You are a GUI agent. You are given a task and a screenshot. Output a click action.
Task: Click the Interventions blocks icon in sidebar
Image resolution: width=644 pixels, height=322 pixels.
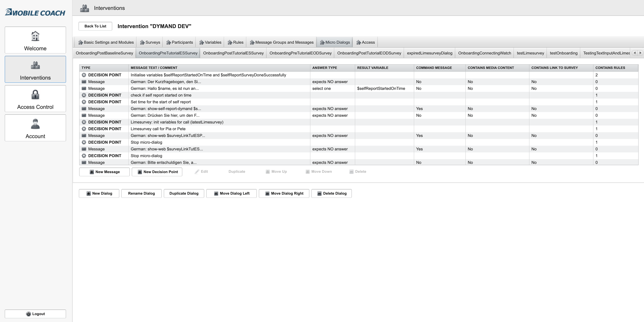[35, 65]
